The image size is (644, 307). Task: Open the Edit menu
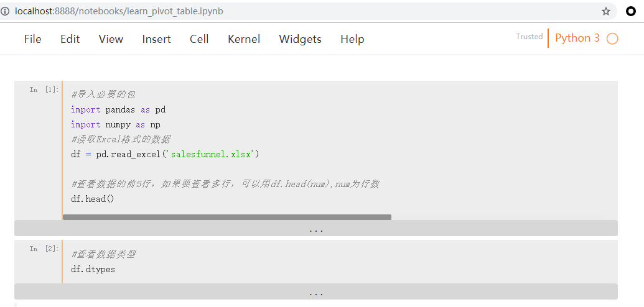(x=70, y=39)
